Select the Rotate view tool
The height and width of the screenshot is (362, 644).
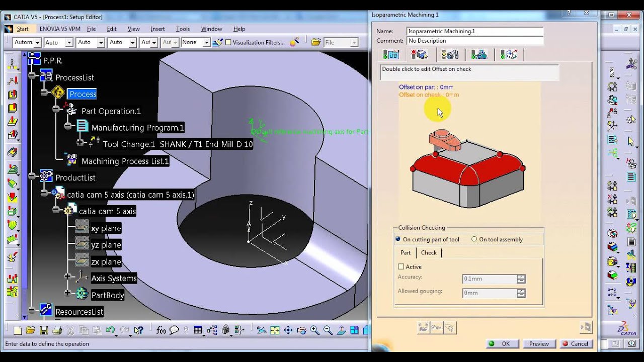(301, 330)
